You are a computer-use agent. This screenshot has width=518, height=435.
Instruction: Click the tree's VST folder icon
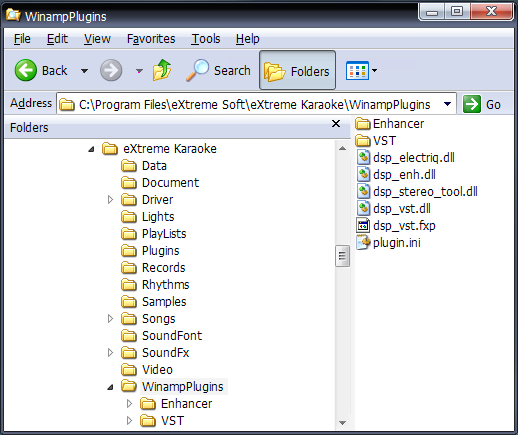tap(148, 421)
